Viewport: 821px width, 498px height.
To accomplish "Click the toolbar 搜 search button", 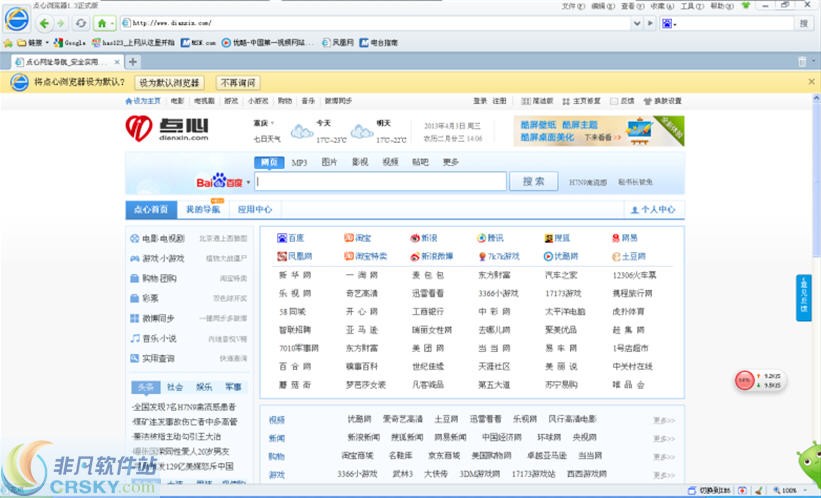I will 804,23.
